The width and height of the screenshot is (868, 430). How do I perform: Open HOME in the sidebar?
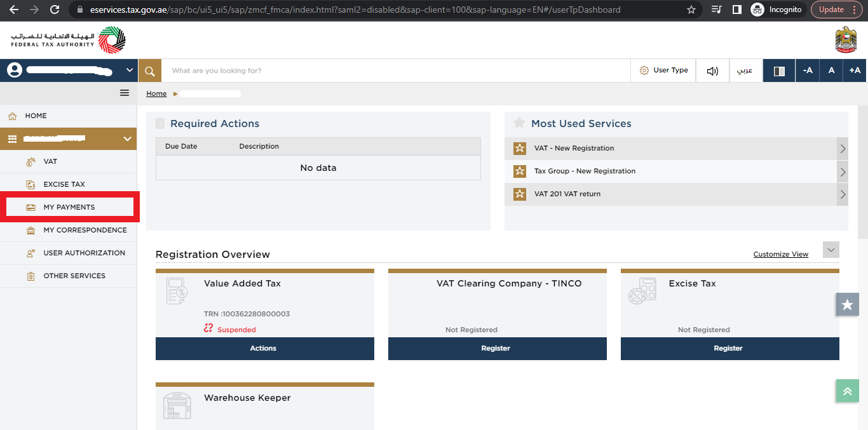click(x=69, y=116)
